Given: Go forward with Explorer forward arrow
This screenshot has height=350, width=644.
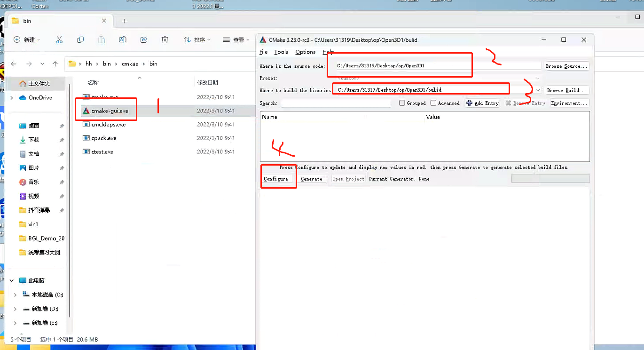Looking at the screenshot, I should click(x=29, y=64).
